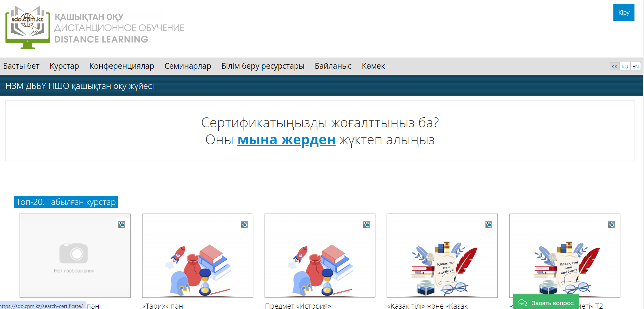
Task: Open the Басты бет menu item
Action: coord(21,66)
